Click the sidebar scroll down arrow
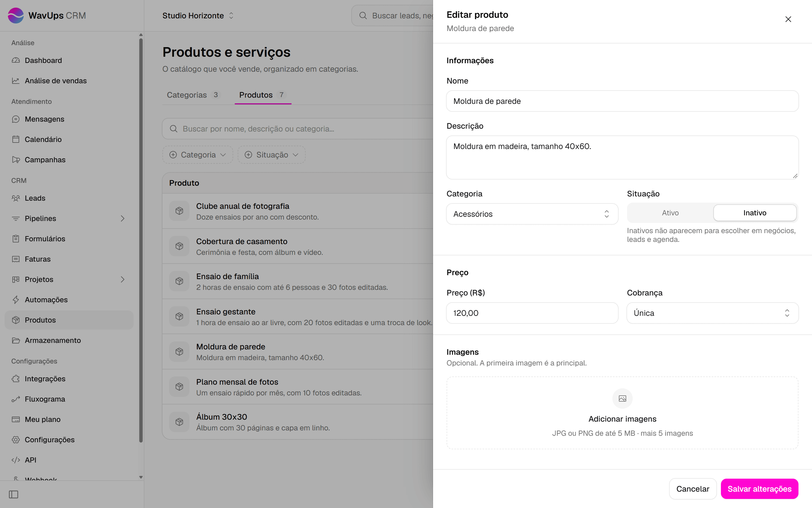 click(141, 477)
